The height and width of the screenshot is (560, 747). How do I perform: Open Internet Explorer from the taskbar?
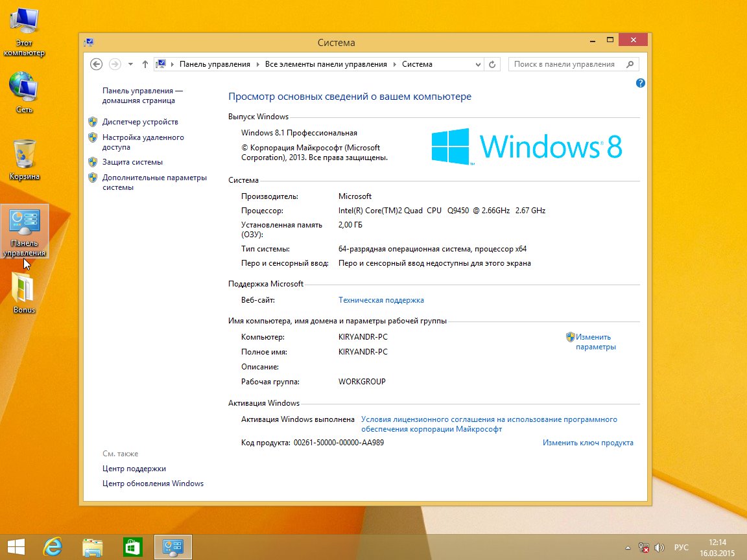(x=53, y=547)
